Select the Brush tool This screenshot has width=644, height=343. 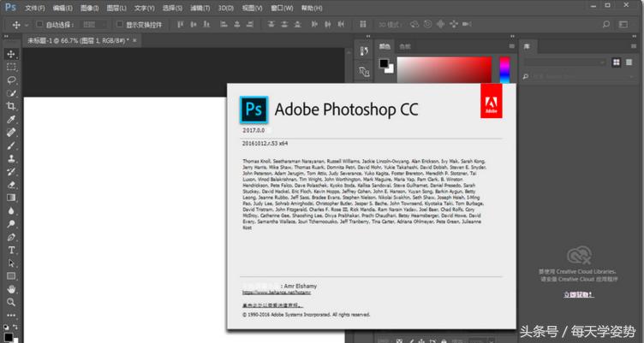11,145
